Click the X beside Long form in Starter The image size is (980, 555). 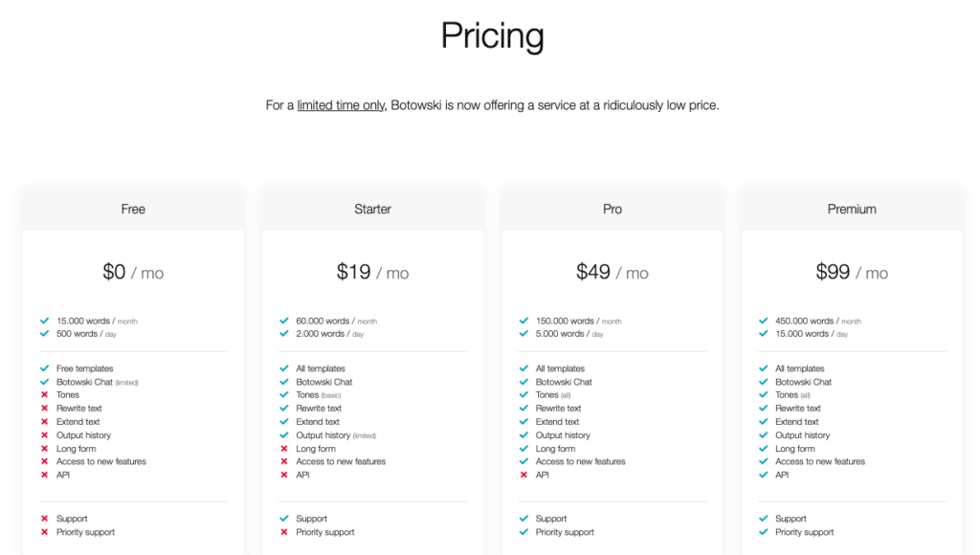click(284, 448)
